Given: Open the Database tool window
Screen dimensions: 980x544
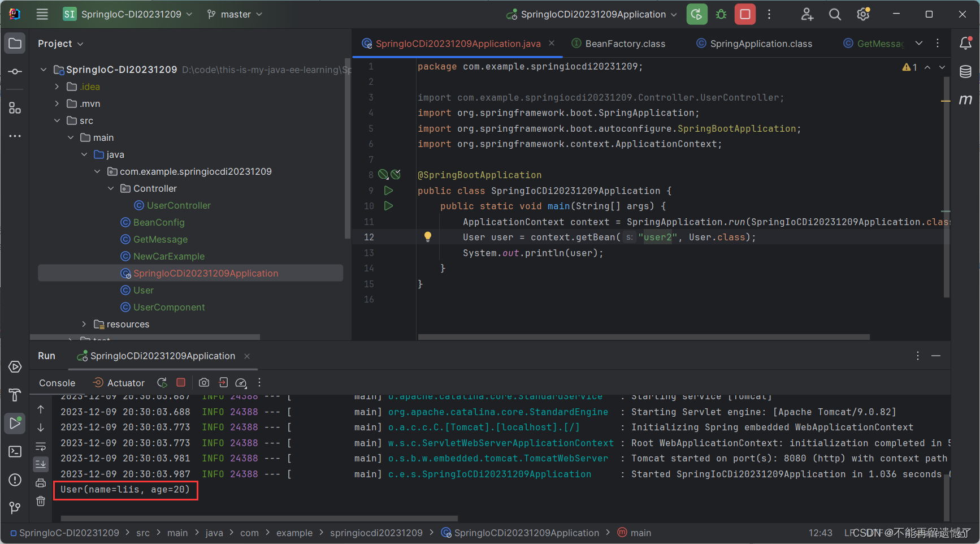Looking at the screenshot, I should (965, 71).
